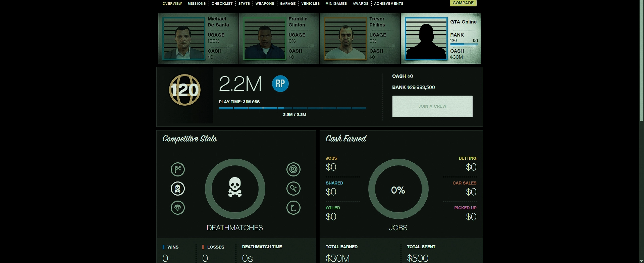Click the rank 120 globe emblem

pyautogui.click(x=184, y=90)
